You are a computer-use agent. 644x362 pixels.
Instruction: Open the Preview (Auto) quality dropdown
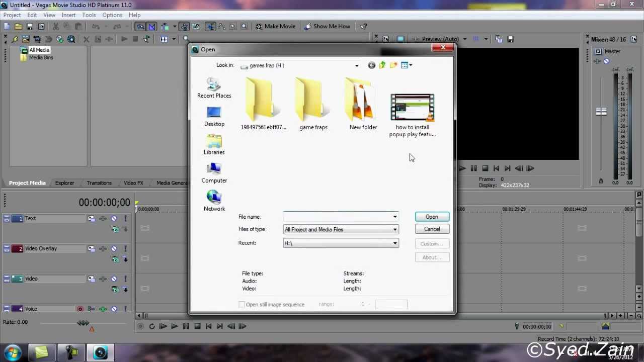point(464,39)
